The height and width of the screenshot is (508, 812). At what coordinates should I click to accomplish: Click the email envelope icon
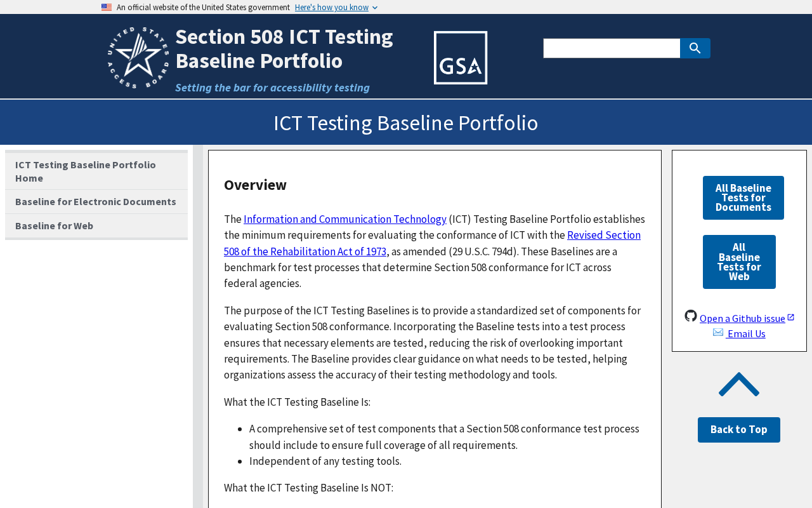(x=718, y=333)
